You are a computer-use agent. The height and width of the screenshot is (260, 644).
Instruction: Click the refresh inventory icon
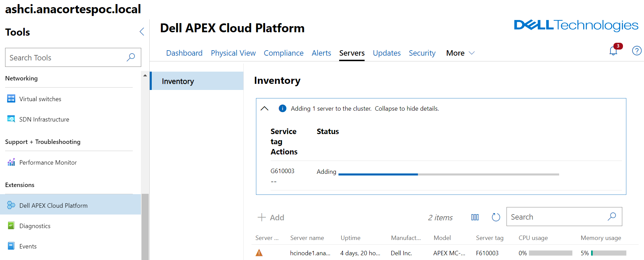496,217
